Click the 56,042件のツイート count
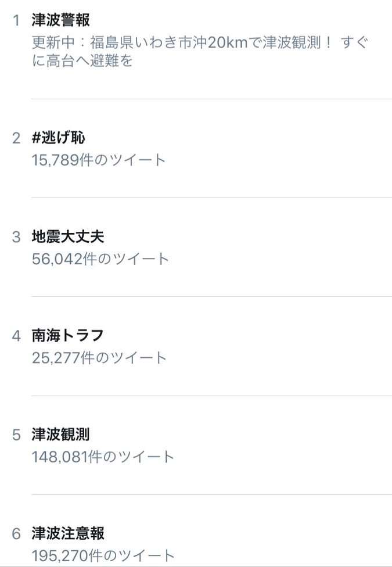392x567 pixels. point(100,259)
